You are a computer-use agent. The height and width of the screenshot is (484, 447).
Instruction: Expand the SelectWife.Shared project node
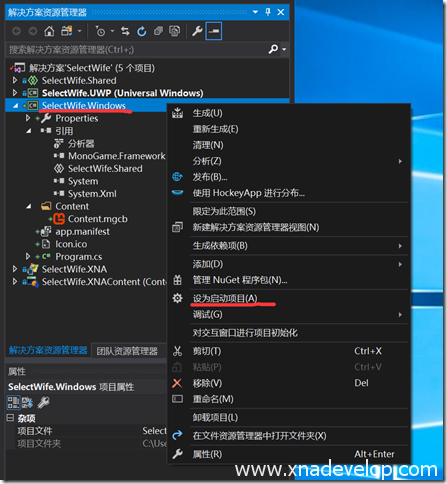15,80
